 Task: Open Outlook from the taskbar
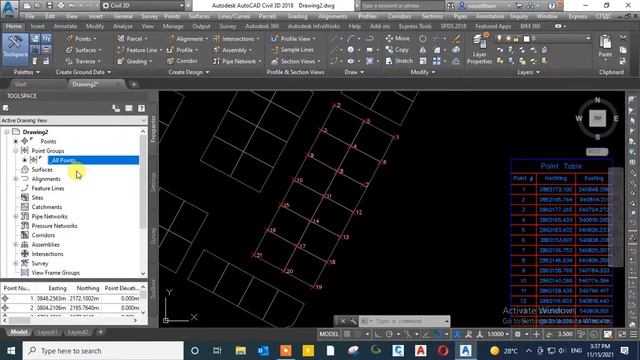click(x=263, y=351)
